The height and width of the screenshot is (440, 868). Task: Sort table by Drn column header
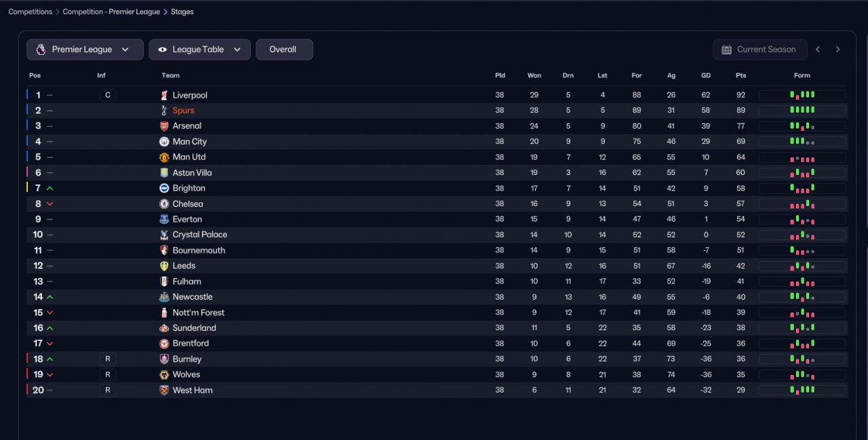pos(568,76)
